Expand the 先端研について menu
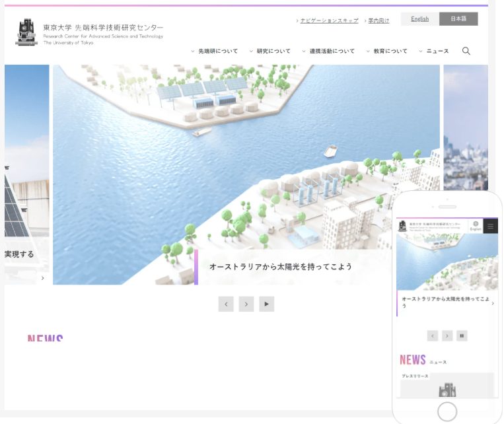Viewport: 504px width, 424px height. coord(215,51)
